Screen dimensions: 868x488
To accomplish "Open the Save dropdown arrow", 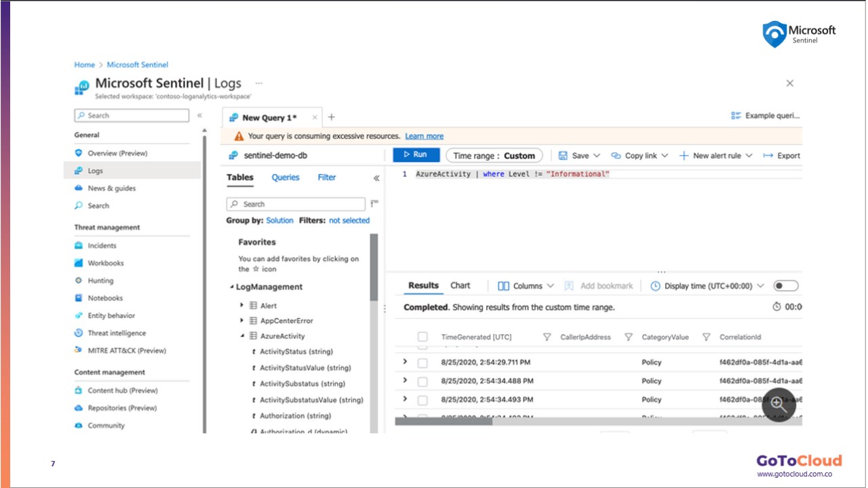I will [596, 156].
